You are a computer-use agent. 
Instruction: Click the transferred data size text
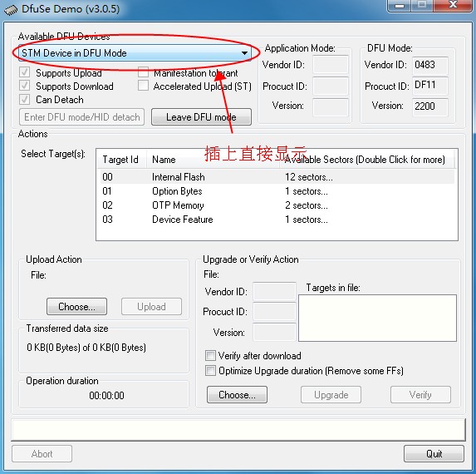pyautogui.click(x=86, y=348)
